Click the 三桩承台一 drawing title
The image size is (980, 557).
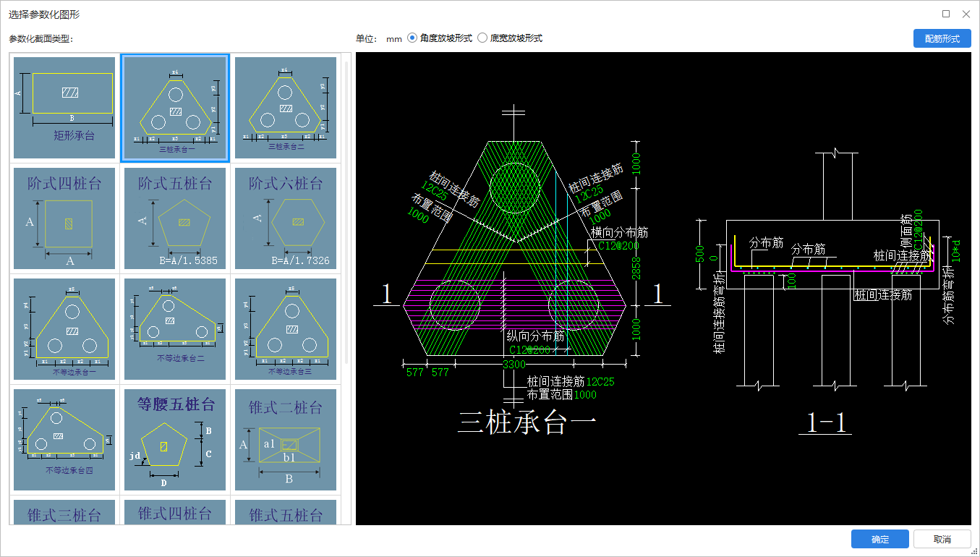coord(527,422)
